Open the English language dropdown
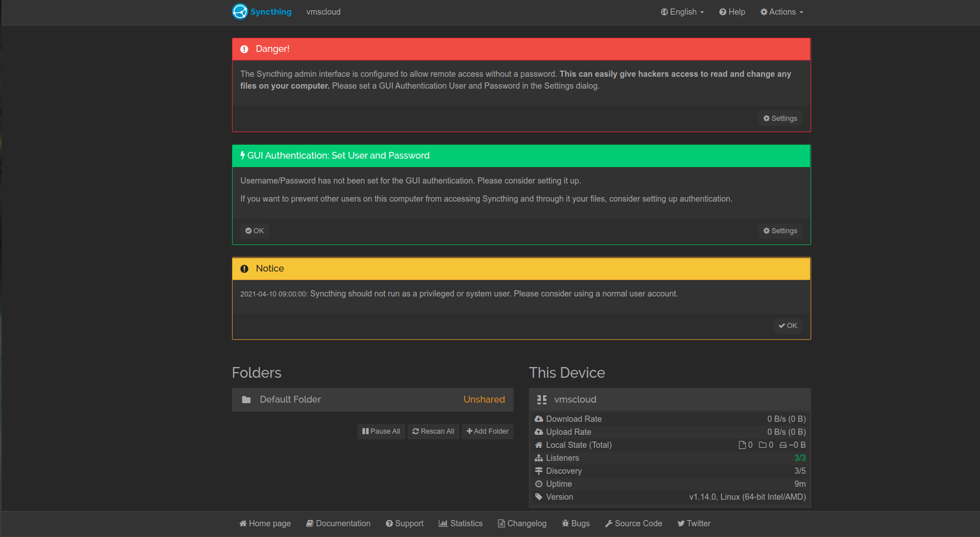Screen dimensions: 980x537 tap(683, 12)
